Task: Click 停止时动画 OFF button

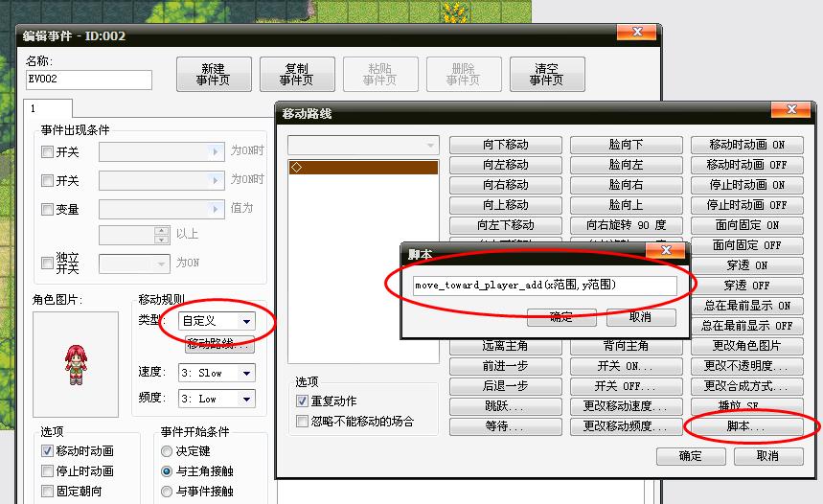Action: 747,205
